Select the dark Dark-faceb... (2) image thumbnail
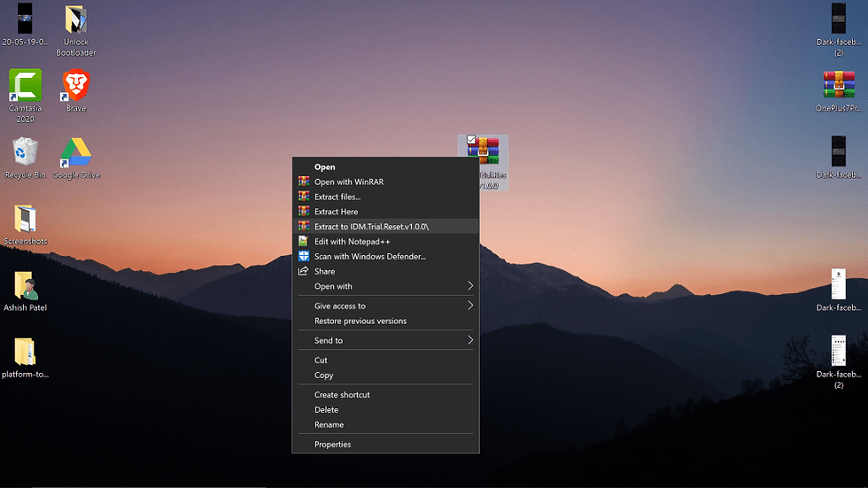This screenshot has width=868, height=488. tap(839, 19)
